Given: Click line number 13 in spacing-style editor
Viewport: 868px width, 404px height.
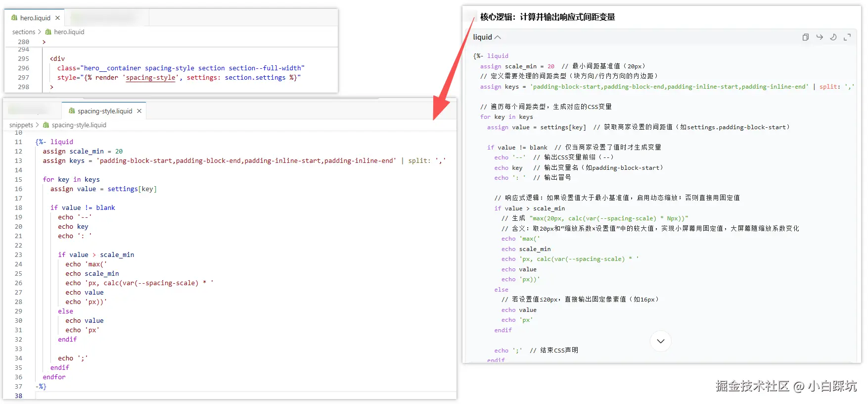Looking at the screenshot, I should pyautogui.click(x=18, y=160).
